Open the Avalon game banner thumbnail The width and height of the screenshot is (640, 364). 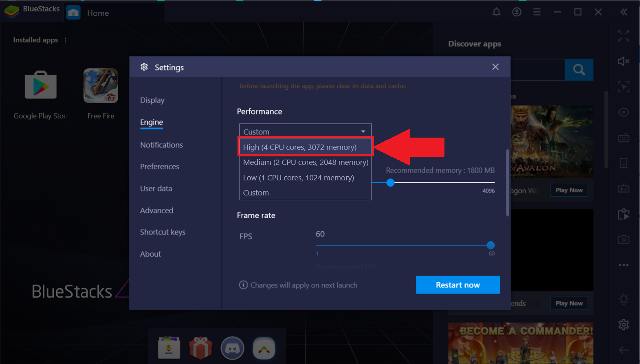point(552,141)
